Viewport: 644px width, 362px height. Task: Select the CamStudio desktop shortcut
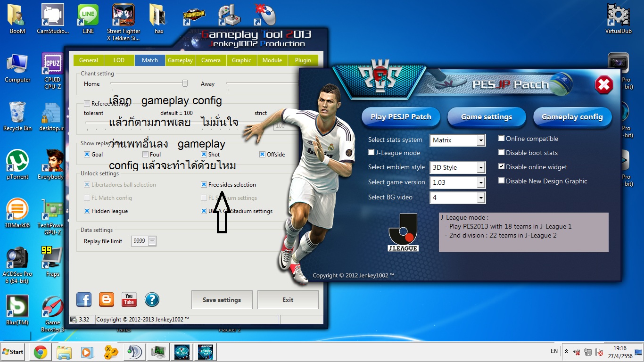[53, 19]
